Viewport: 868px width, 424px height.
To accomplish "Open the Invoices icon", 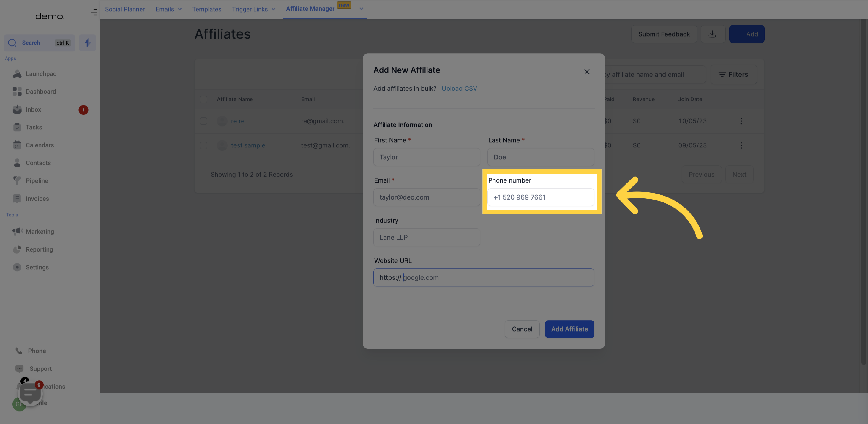I will click(17, 199).
